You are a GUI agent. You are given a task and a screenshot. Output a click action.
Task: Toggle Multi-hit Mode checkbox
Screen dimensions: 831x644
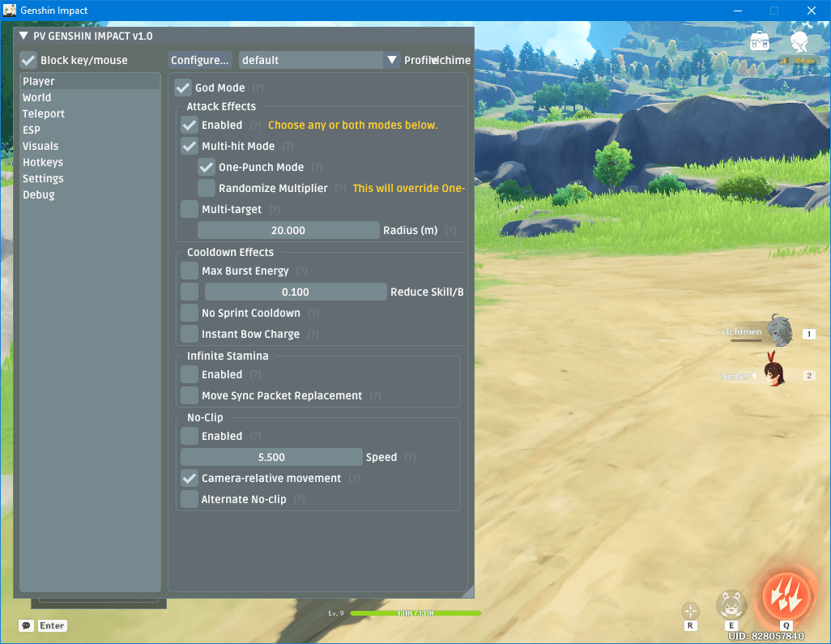(190, 147)
